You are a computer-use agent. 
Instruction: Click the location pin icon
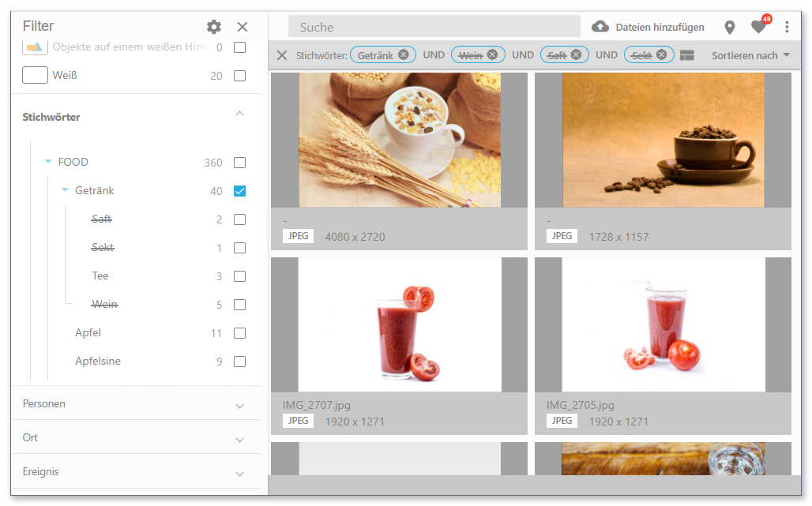730,28
